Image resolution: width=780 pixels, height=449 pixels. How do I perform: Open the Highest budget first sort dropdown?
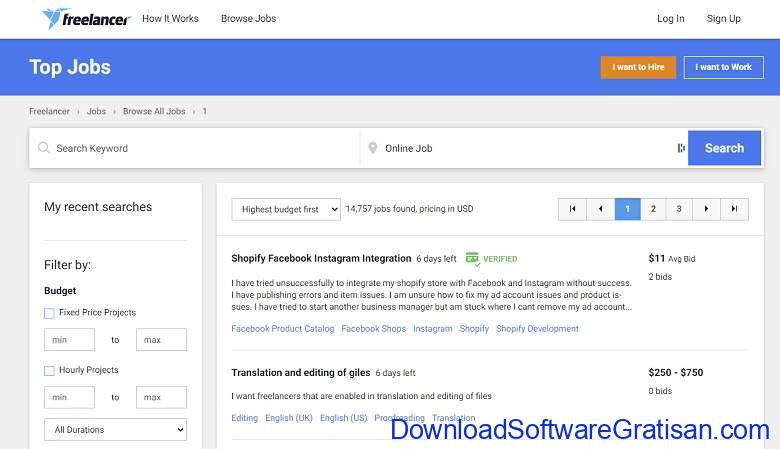point(286,209)
